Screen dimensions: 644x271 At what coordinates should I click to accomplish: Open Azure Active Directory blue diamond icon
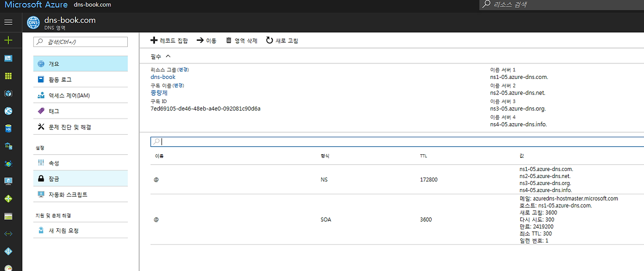[8, 251]
